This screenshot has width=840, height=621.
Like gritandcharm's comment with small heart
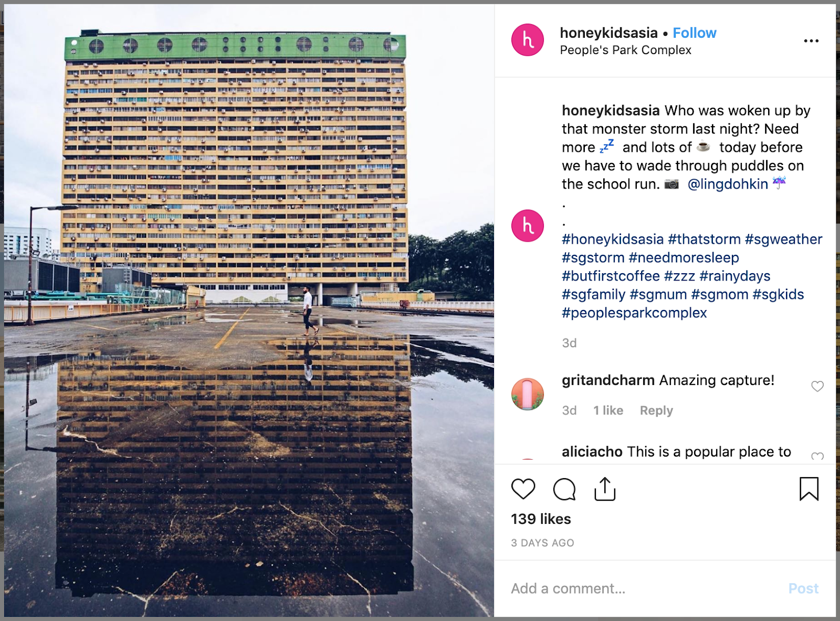pos(817,386)
